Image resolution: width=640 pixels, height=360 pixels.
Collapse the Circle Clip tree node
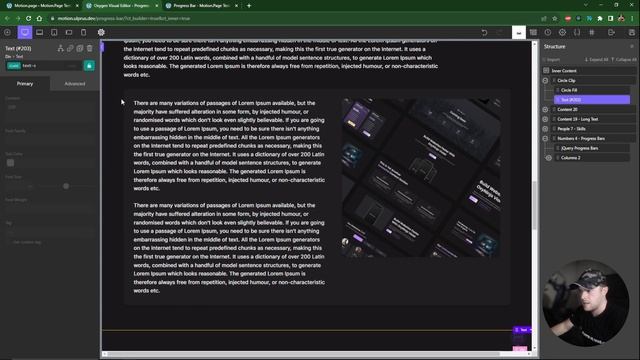click(x=545, y=80)
